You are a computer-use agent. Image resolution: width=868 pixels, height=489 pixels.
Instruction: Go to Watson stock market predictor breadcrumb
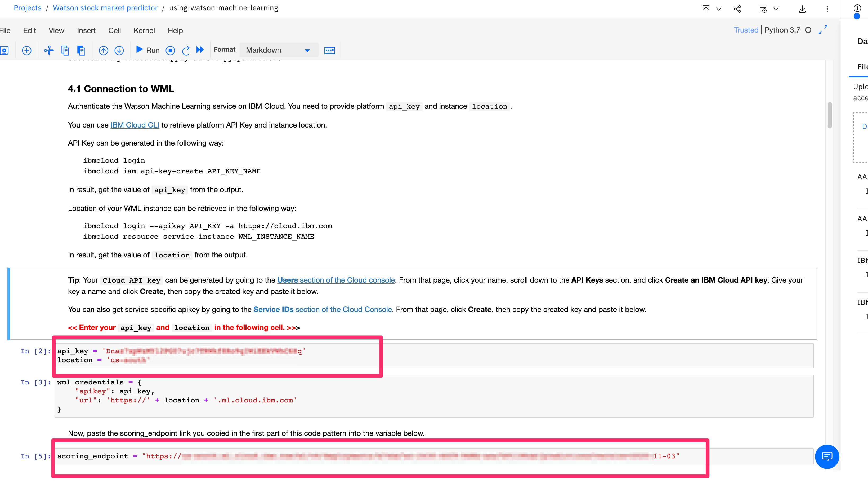click(105, 8)
